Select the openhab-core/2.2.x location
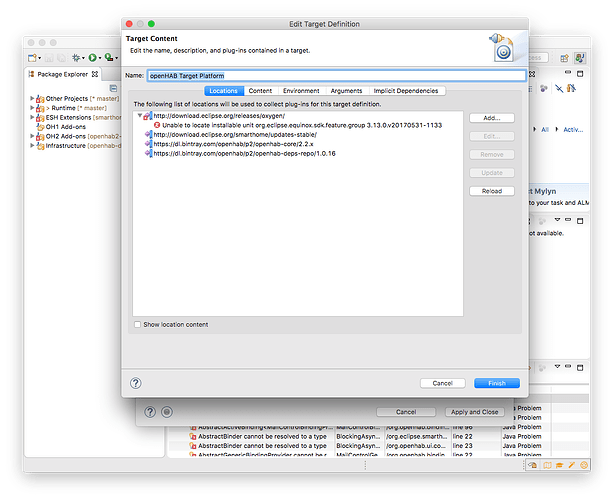 [233, 144]
